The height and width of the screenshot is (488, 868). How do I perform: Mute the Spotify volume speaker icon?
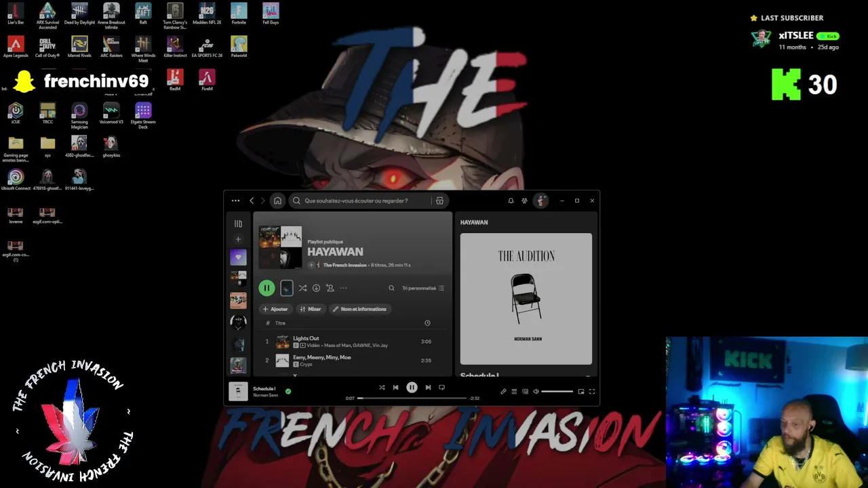tap(536, 392)
